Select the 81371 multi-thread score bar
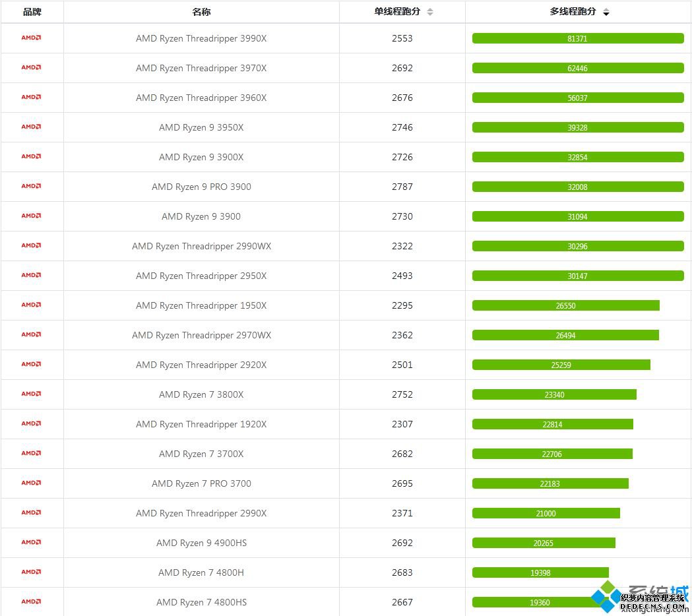The image size is (692, 616). pyautogui.click(x=578, y=38)
